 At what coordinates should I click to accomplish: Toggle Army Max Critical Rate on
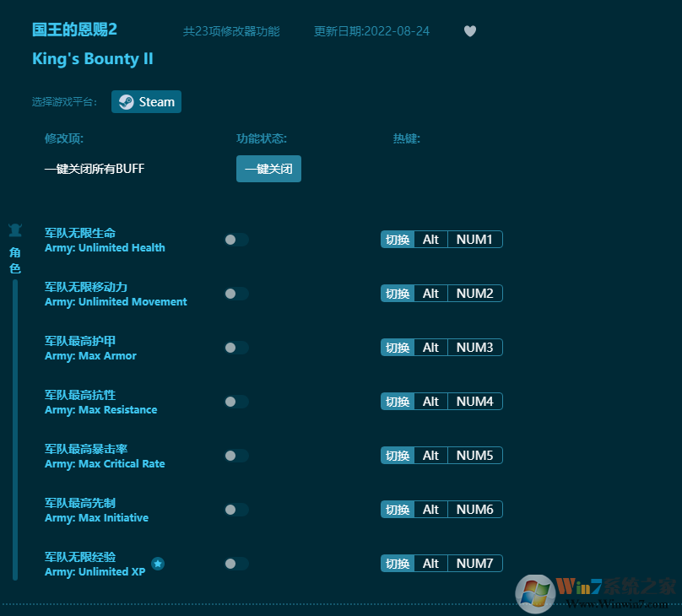tap(235, 456)
